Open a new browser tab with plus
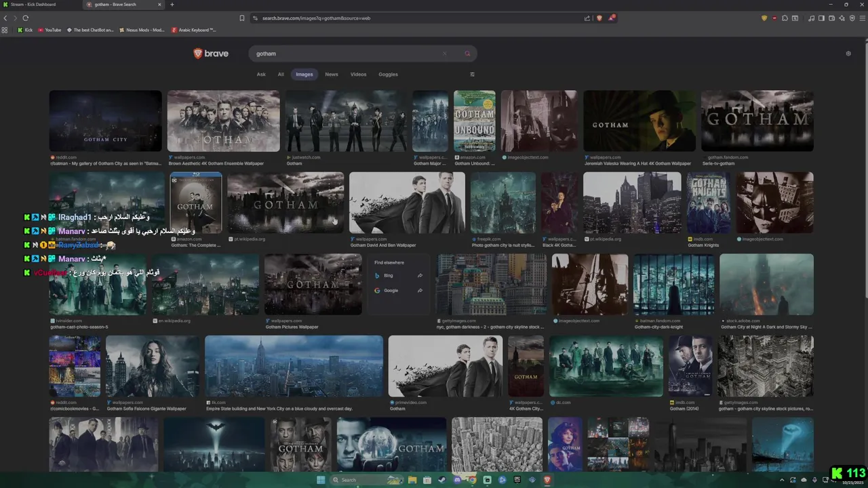Viewport: 868px width, 488px height. (172, 5)
